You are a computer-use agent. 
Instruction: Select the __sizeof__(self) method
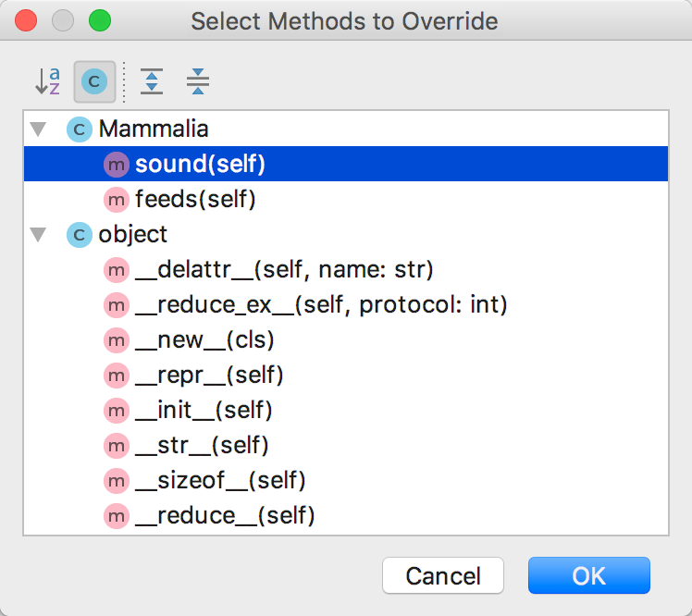tap(220, 480)
